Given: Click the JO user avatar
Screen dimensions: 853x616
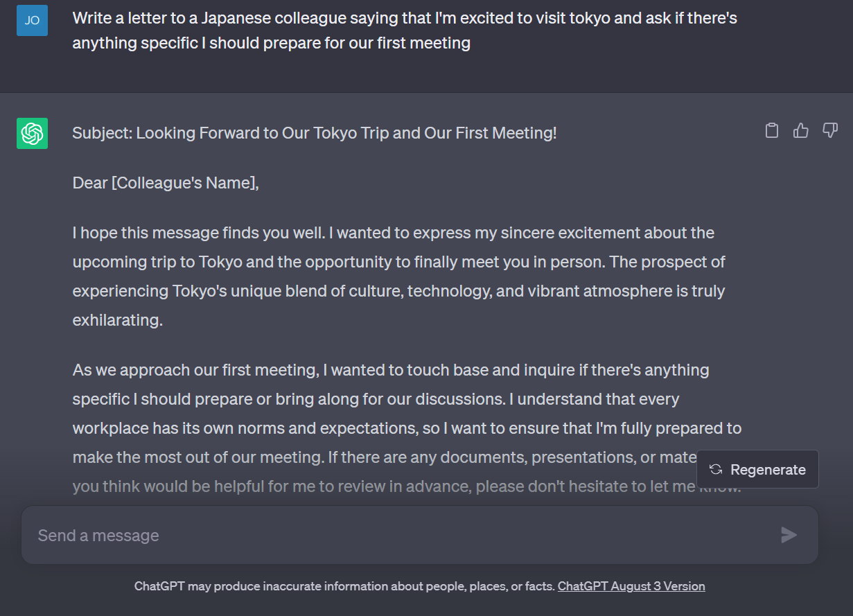Looking at the screenshot, I should [x=32, y=20].
